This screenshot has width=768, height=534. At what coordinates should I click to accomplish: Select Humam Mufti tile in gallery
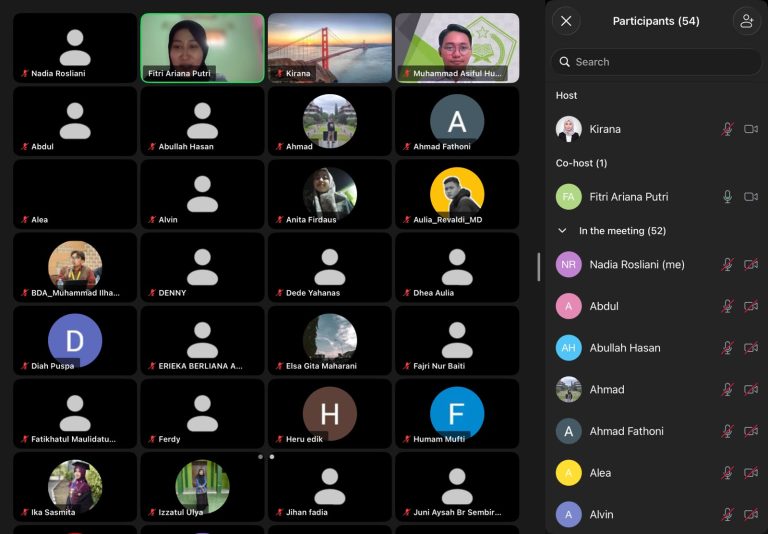coord(457,413)
